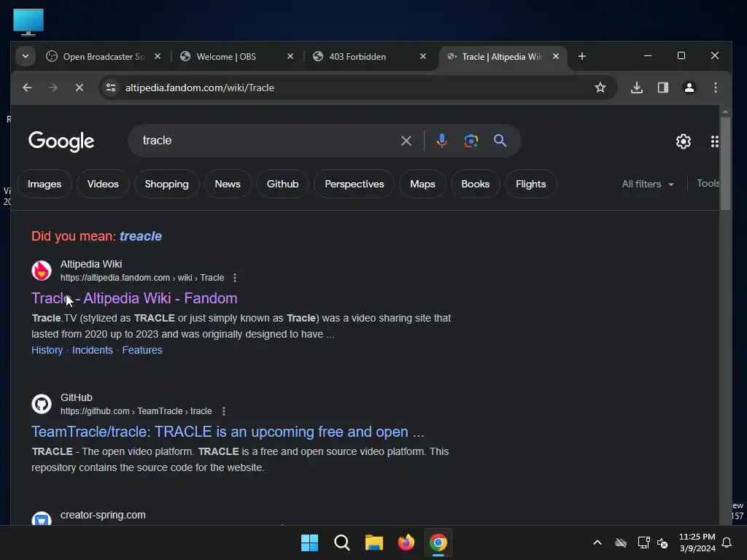Toggle the Chrome side panel
The width and height of the screenshot is (747, 560).
663,87
